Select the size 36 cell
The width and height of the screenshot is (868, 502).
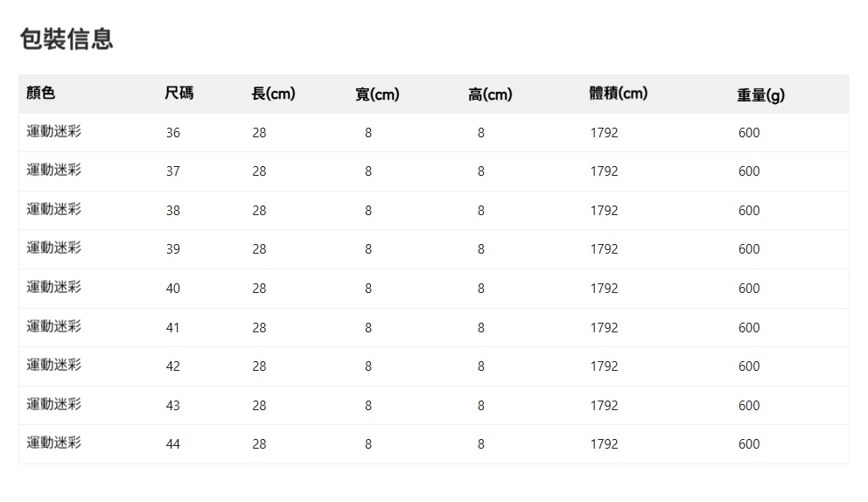[173, 133]
